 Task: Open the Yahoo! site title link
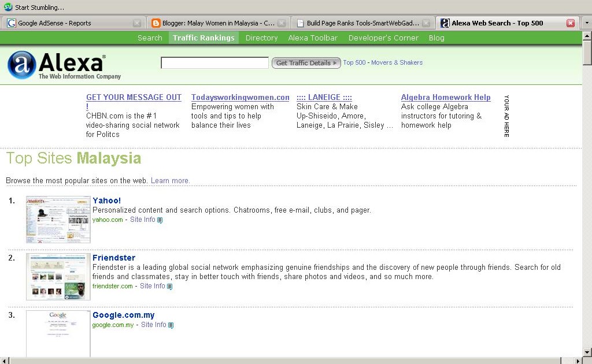[x=106, y=200]
